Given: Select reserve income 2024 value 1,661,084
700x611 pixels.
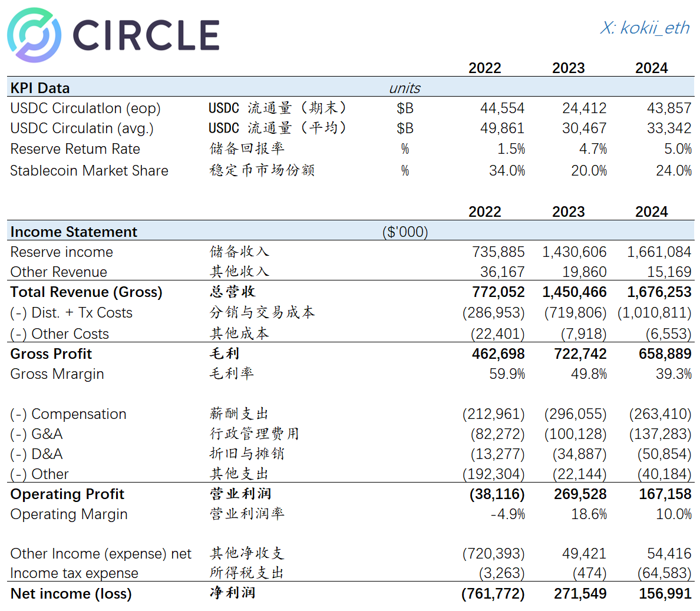Looking at the screenshot, I should coord(659,252).
